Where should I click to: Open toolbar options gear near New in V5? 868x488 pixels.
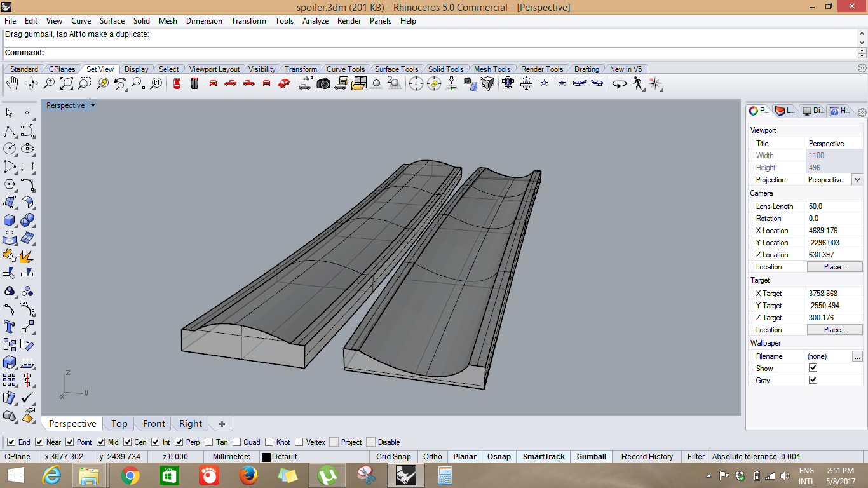click(x=862, y=68)
